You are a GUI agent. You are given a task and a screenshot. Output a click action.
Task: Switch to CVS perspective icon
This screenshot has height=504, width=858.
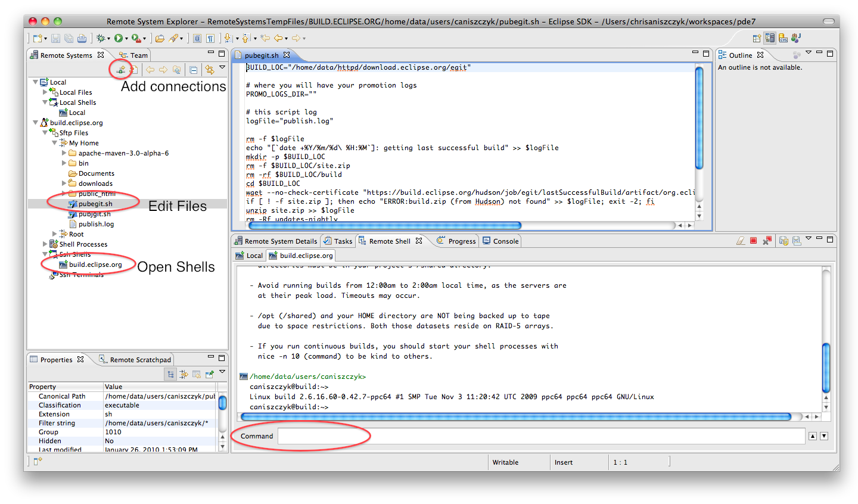coord(783,39)
